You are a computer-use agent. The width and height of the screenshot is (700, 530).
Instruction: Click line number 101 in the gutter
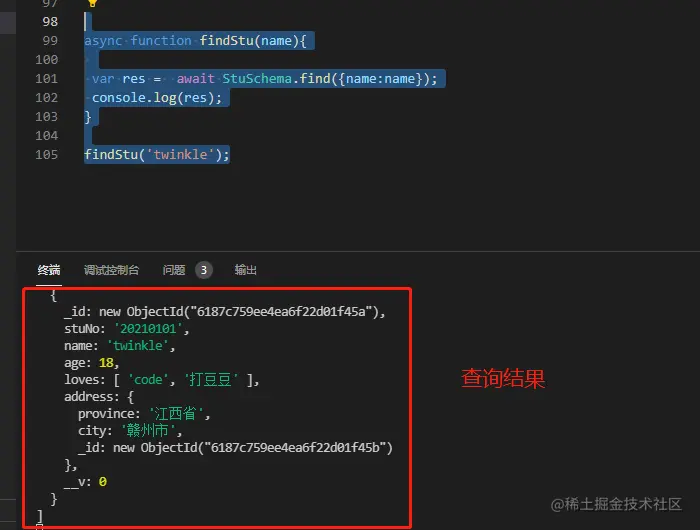pos(46,79)
